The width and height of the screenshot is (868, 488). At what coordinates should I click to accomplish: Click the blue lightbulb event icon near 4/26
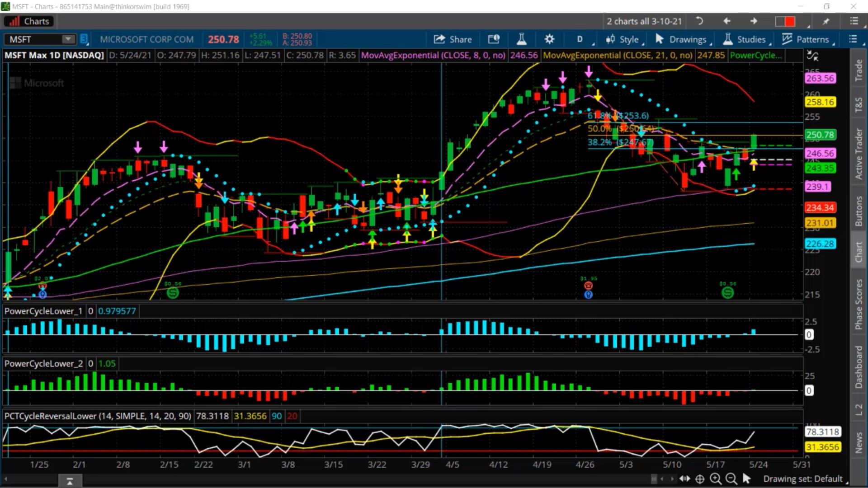588,295
